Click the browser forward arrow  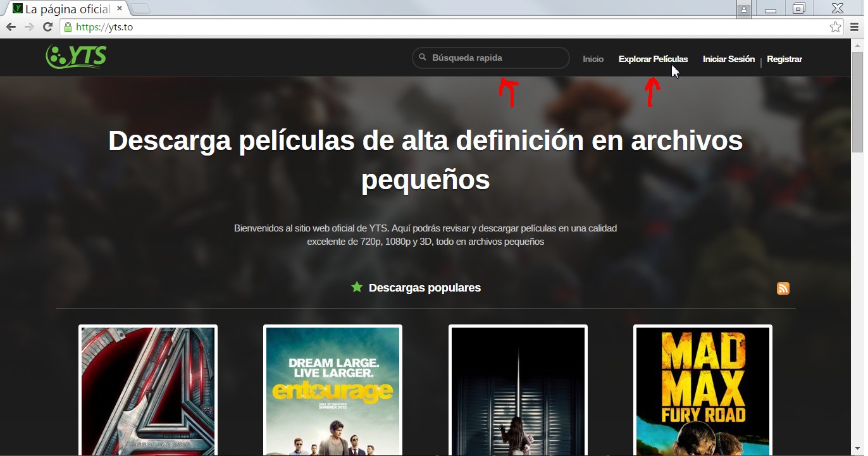point(29,27)
